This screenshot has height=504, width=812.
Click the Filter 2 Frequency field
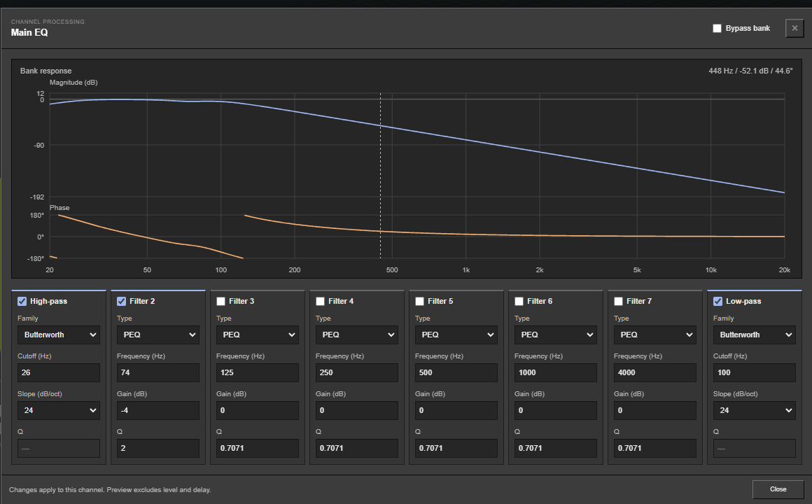pos(158,372)
